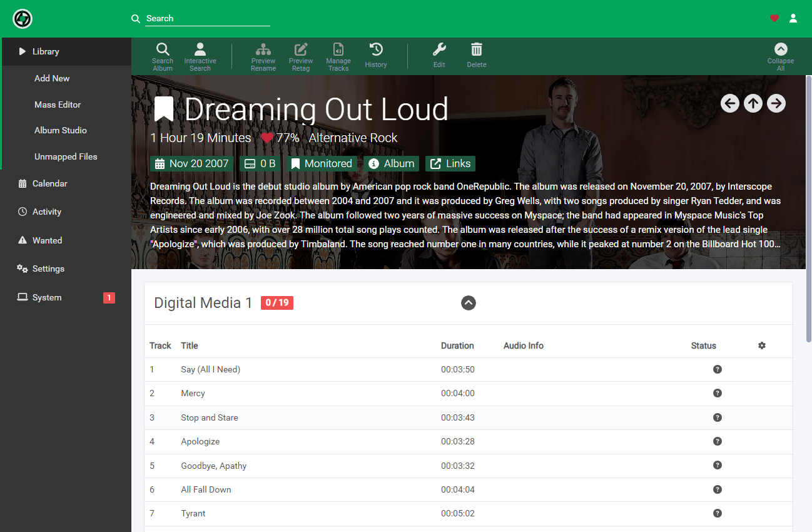Click status icon for Apologize track
The width and height of the screenshot is (812, 532).
click(x=718, y=441)
